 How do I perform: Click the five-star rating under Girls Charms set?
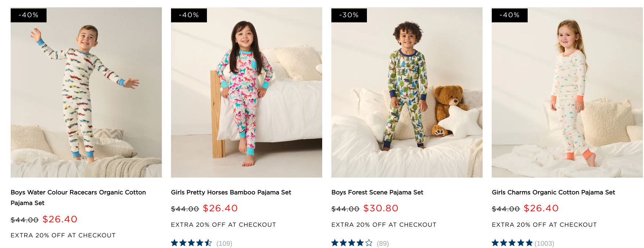[x=512, y=243]
